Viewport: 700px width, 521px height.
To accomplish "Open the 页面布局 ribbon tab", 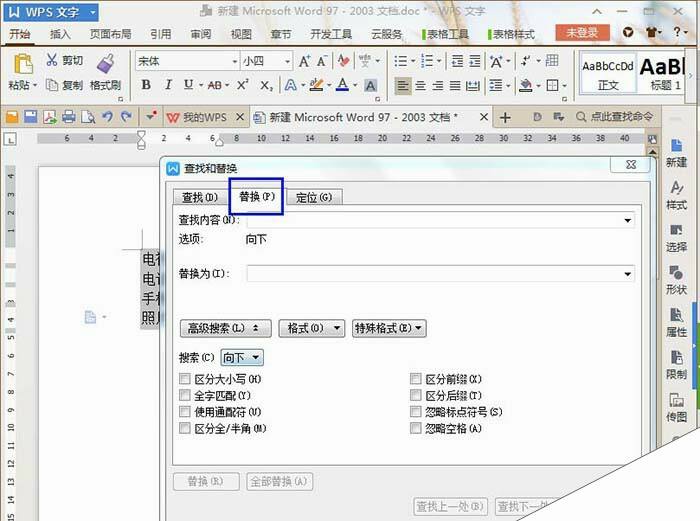I will point(110,34).
